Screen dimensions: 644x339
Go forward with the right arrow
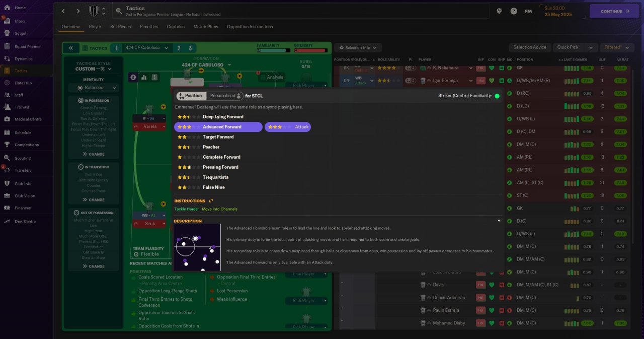[x=78, y=11]
